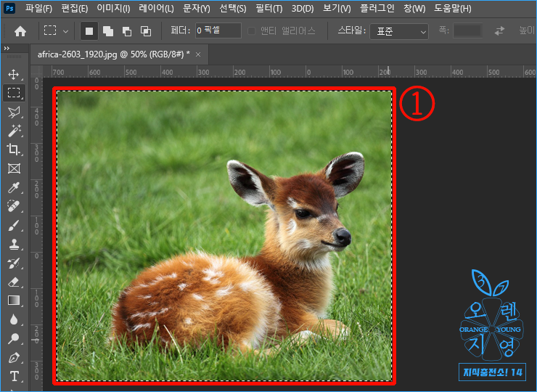Click the horizontal ruler above canvas
The height and width of the screenshot is (392, 537).
coord(290,72)
